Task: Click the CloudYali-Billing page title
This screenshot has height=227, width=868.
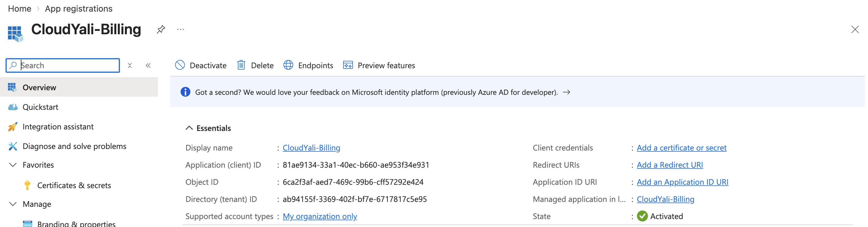Action: coord(86,30)
